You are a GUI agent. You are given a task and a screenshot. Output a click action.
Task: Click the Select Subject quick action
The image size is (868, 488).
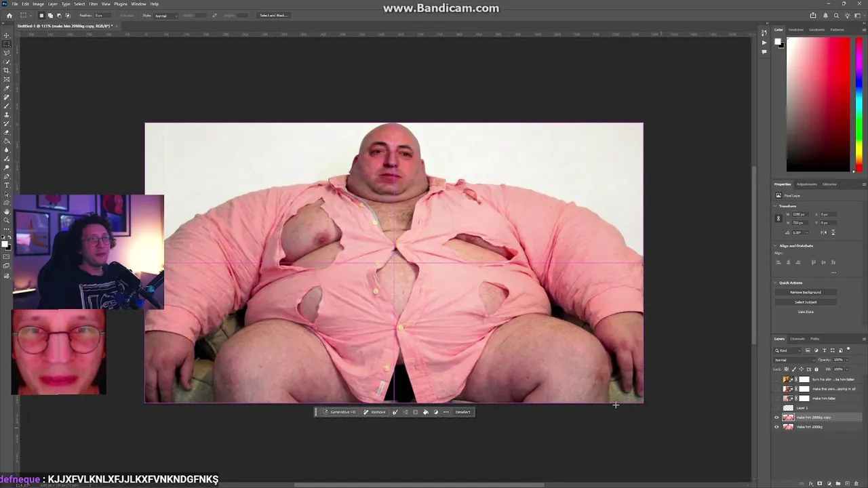point(806,302)
